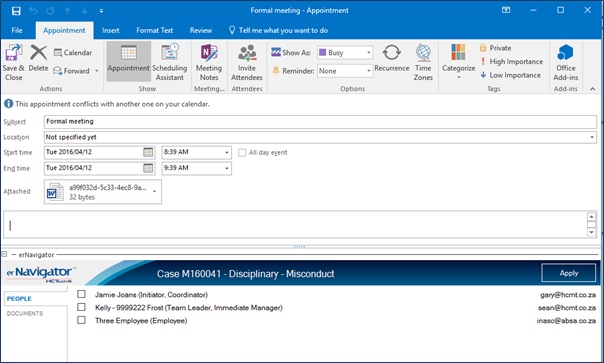Click the Undo arrow in quick access toolbar

tap(34, 11)
